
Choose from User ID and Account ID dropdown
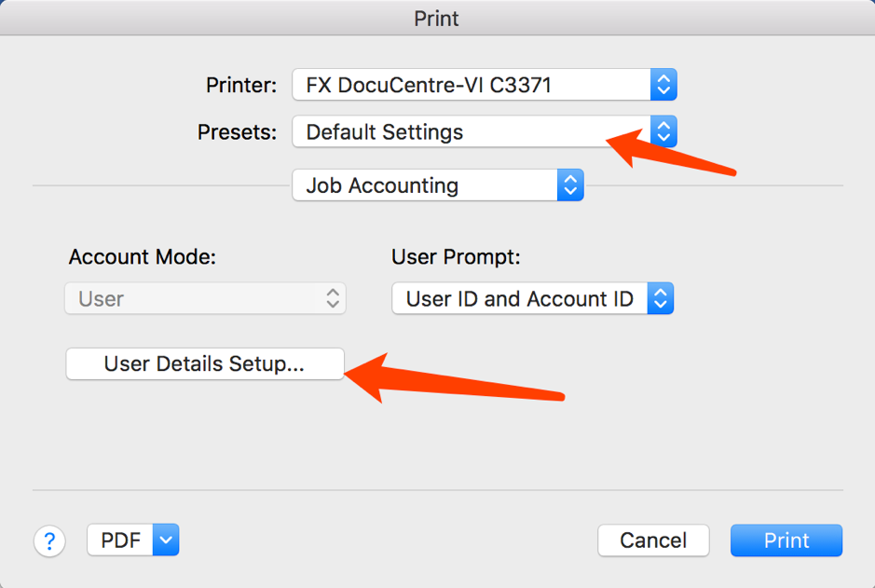520,299
